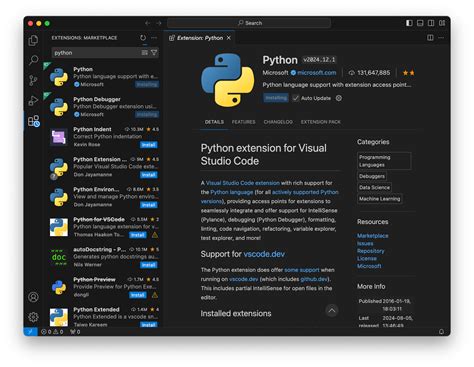This screenshot has width=474, height=367.
Task: Open the github.dev link
Action: [314, 279]
